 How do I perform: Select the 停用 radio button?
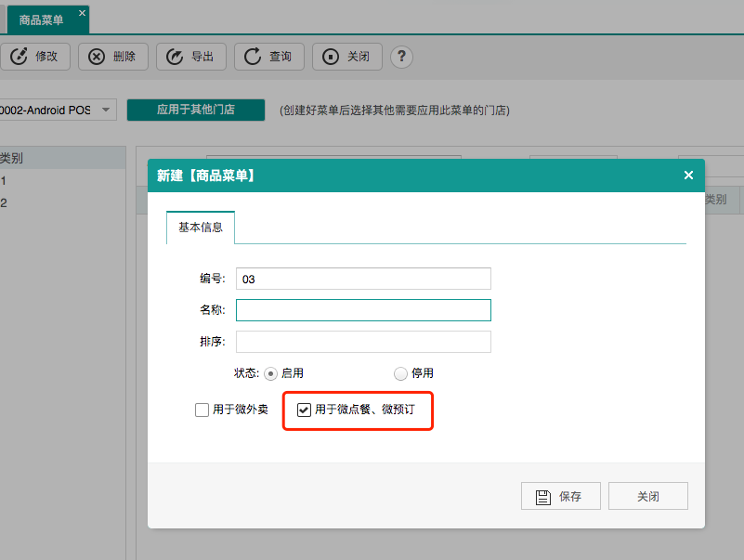click(400, 373)
